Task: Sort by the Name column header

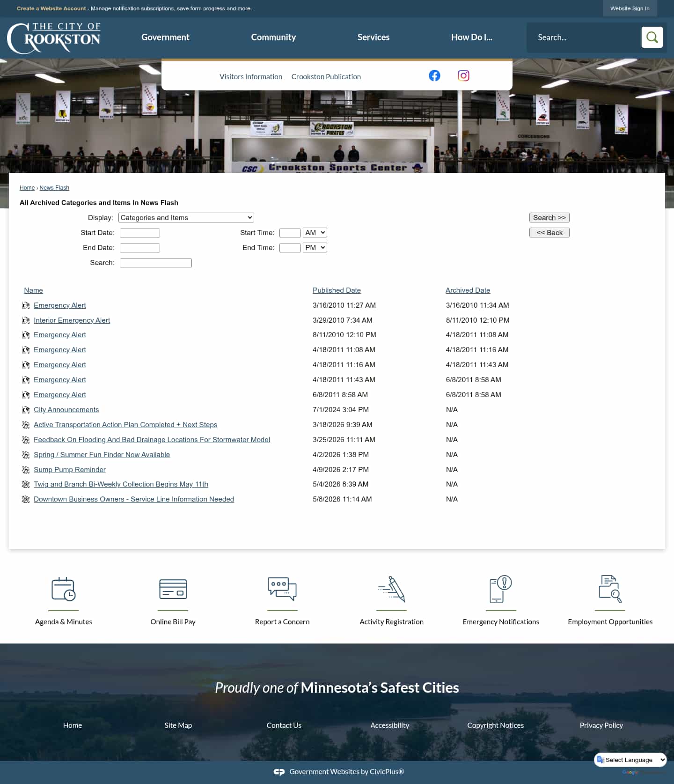Action: [x=33, y=290]
